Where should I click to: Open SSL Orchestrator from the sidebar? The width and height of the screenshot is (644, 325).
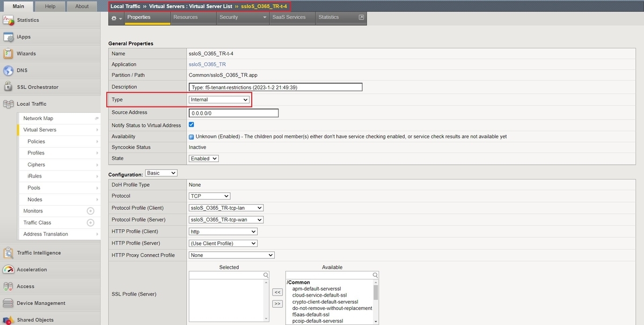39,87
